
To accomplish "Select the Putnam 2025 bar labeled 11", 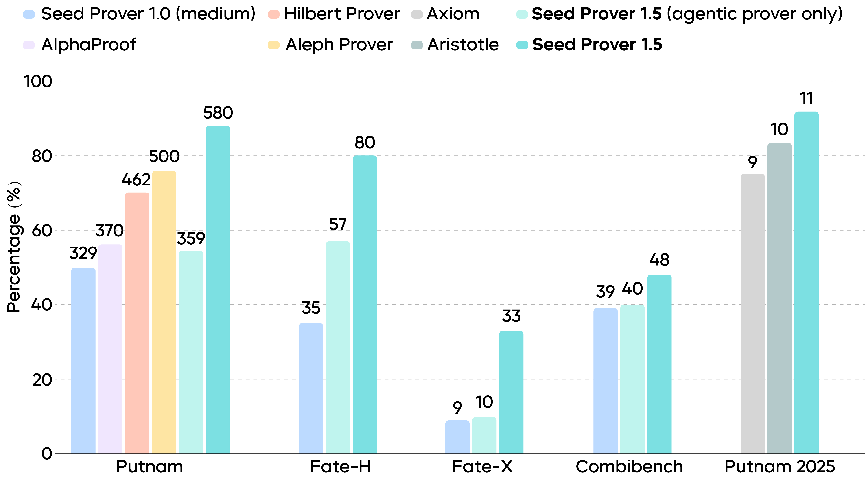I will click(x=806, y=283).
